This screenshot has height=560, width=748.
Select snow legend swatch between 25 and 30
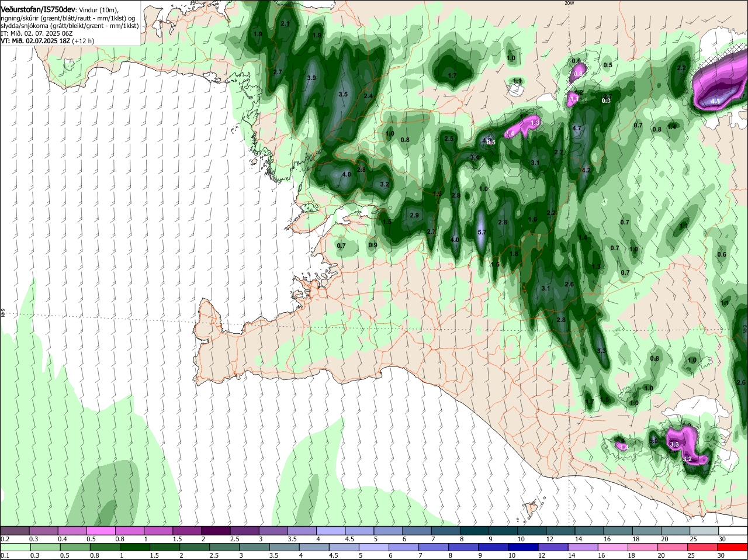(x=704, y=530)
